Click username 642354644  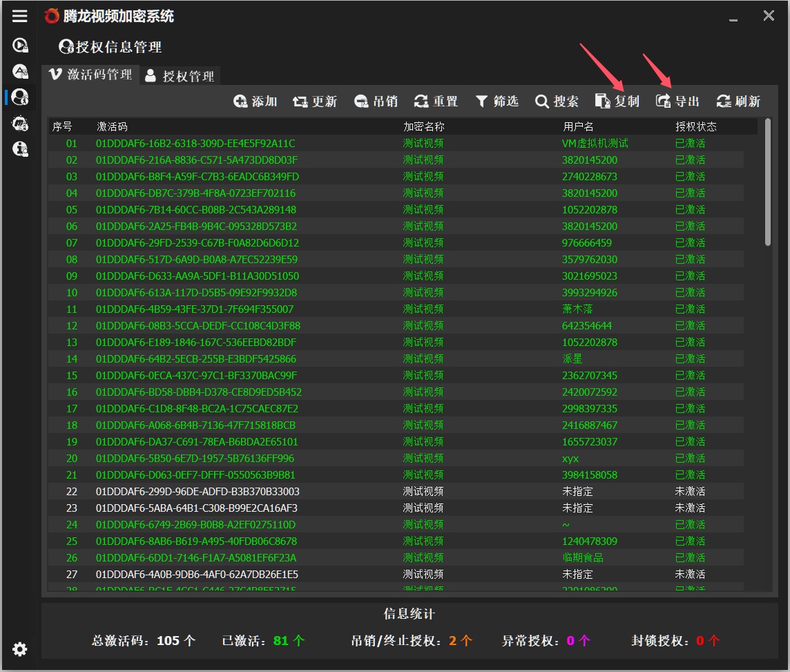(x=587, y=326)
